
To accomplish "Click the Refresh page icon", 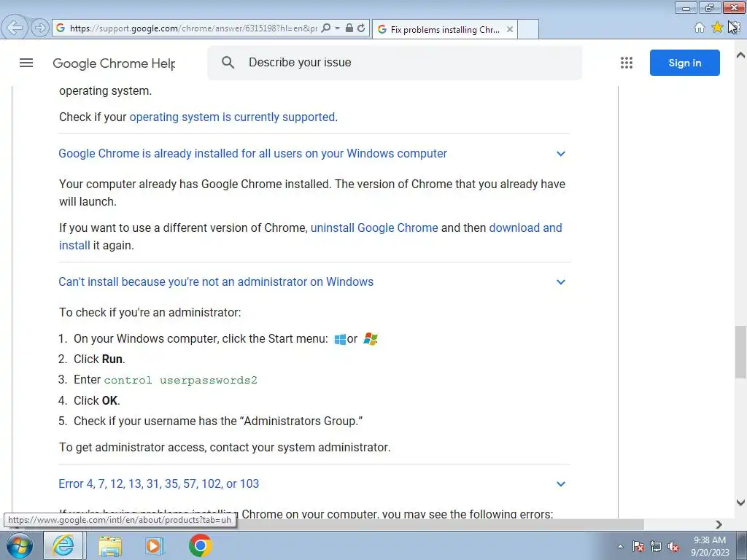I will point(361,28).
